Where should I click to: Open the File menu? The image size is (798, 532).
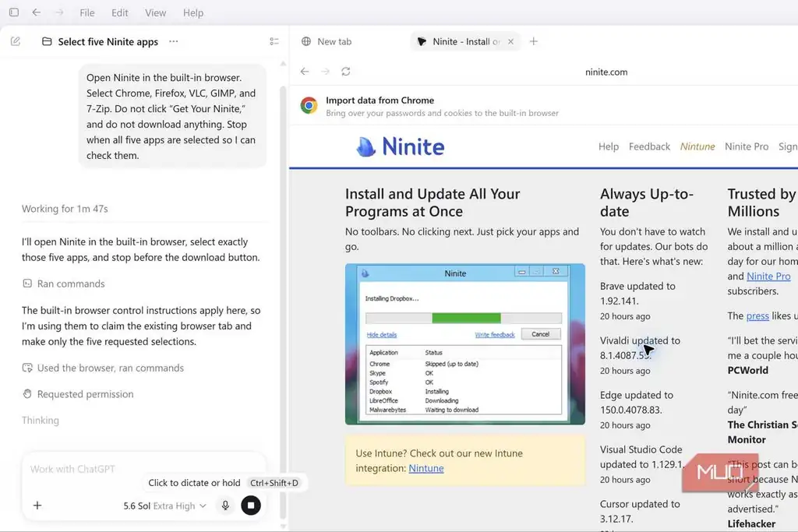(87, 12)
